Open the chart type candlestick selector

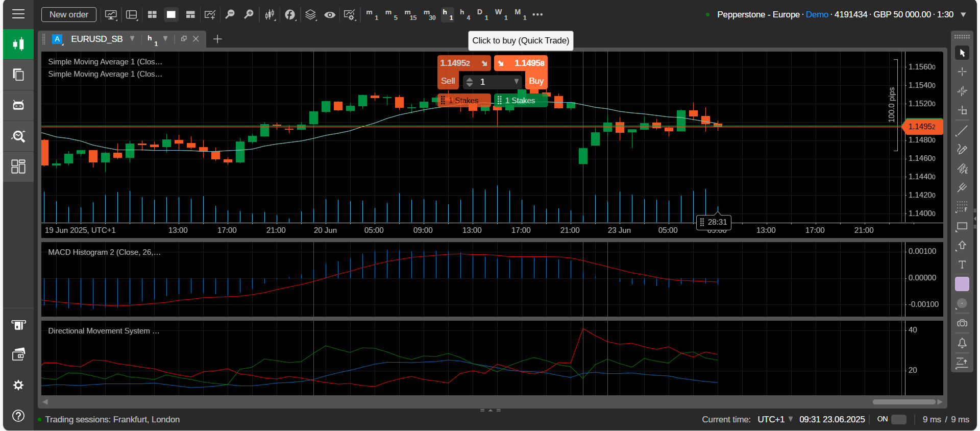(270, 15)
